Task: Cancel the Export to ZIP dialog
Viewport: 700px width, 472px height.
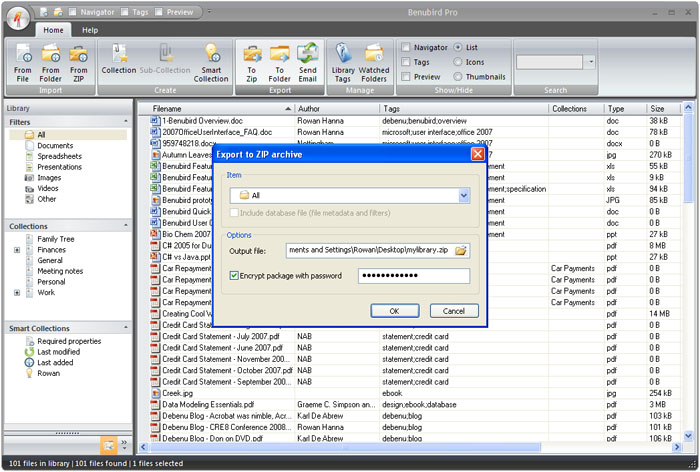Action: click(454, 311)
